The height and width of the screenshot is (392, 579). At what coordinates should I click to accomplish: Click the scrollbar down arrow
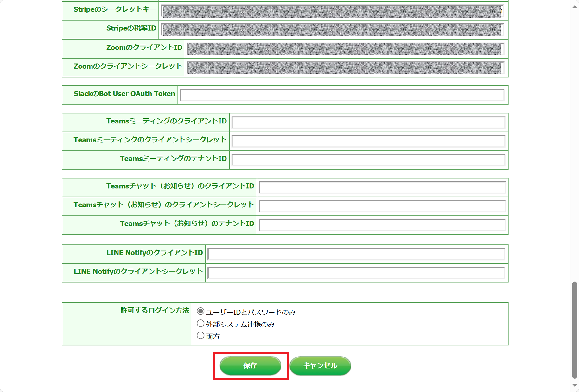coord(575,385)
